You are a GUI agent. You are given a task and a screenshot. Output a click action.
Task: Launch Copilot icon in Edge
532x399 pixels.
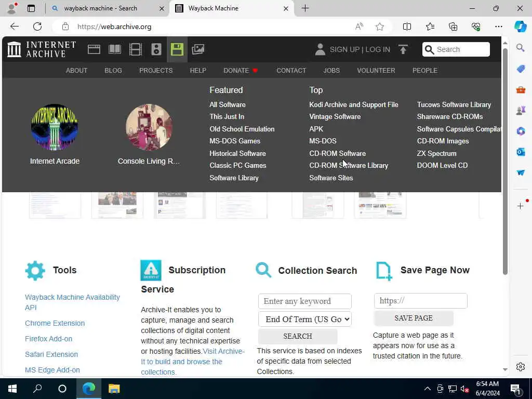(520, 26)
